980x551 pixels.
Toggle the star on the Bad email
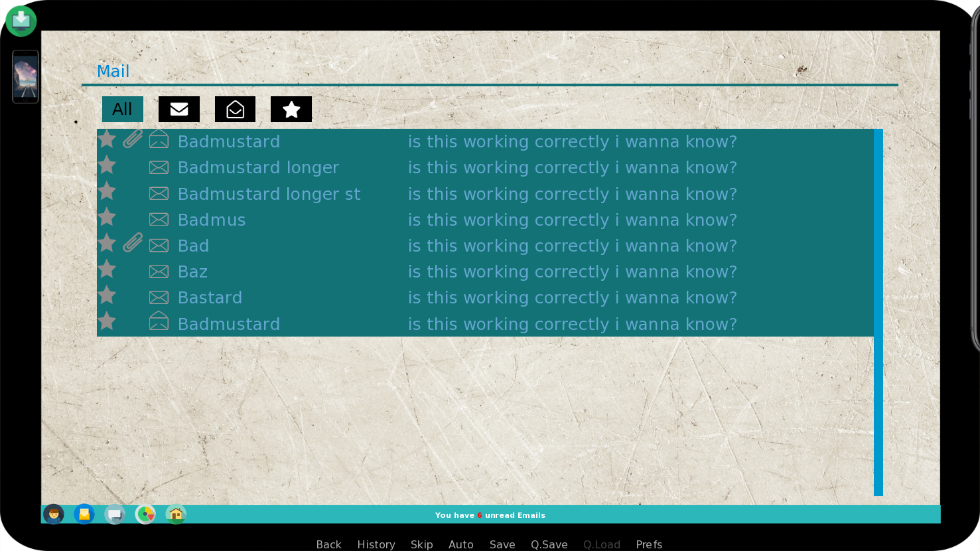tap(107, 243)
